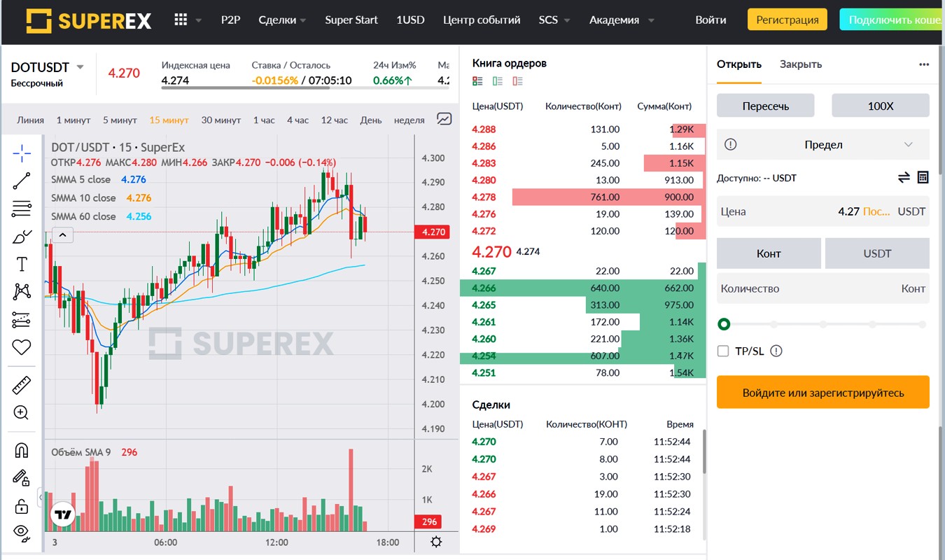The width and height of the screenshot is (945, 560).
Task: Open Super Start page
Action: [x=351, y=20]
